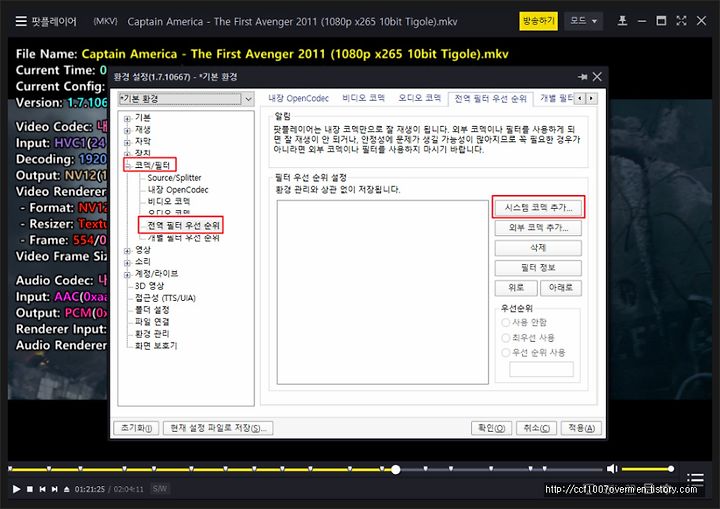Click the seek bar position handle
Viewport: 720px width, 509px height.
[395, 469]
